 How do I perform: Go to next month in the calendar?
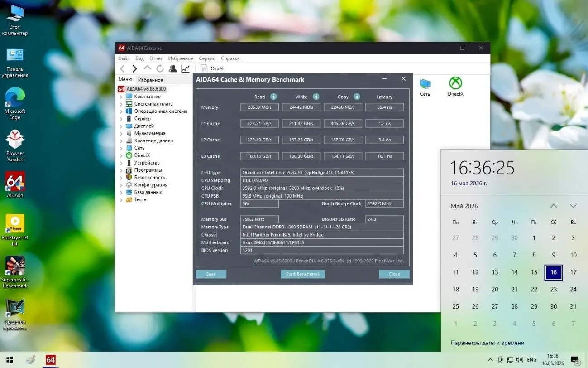point(573,206)
